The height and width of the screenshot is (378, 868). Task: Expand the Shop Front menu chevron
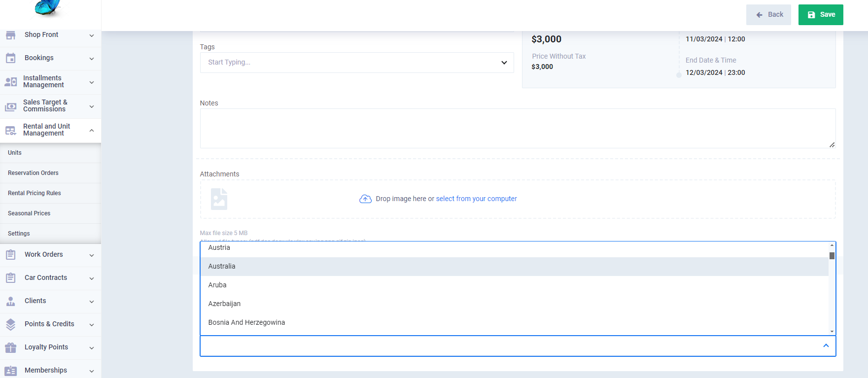coord(92,35)
